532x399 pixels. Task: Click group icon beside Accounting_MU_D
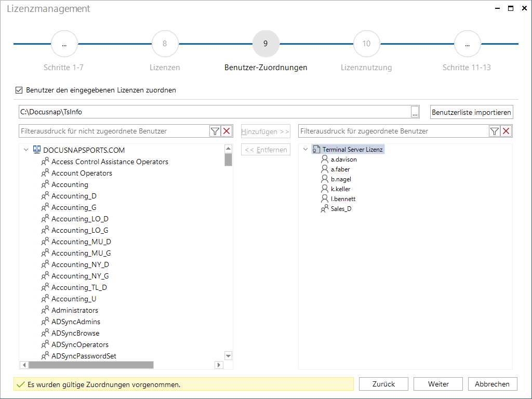(x=45, y=241)
